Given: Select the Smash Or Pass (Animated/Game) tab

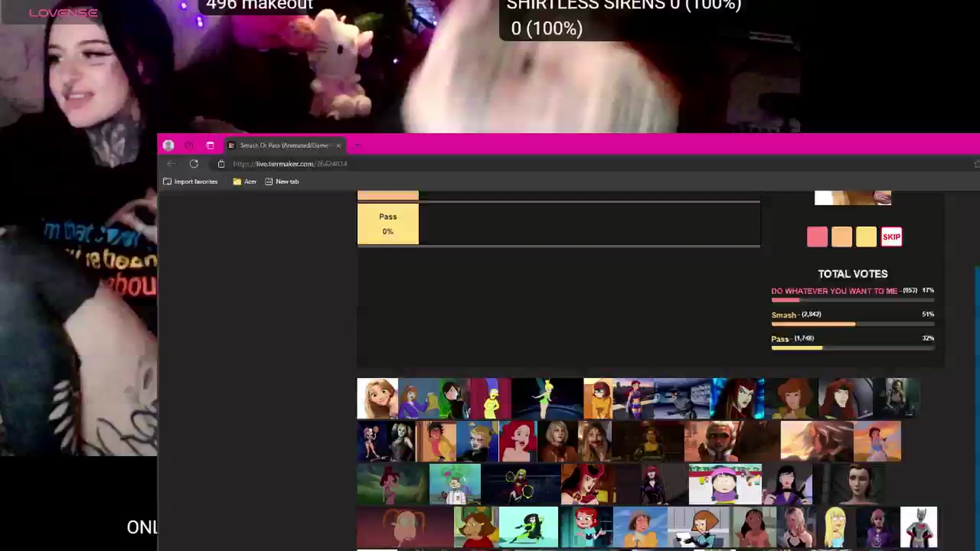Looking at the screenshot, I should tap(284, 145).
